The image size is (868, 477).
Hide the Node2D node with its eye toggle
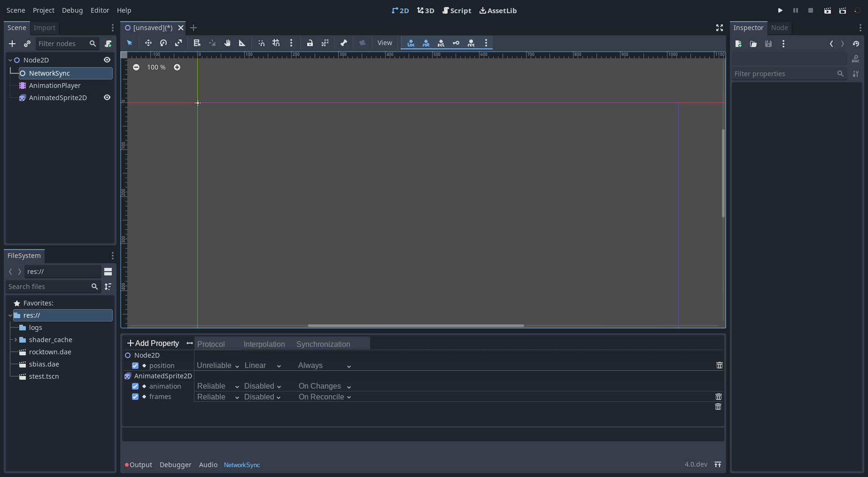[107, 60]
